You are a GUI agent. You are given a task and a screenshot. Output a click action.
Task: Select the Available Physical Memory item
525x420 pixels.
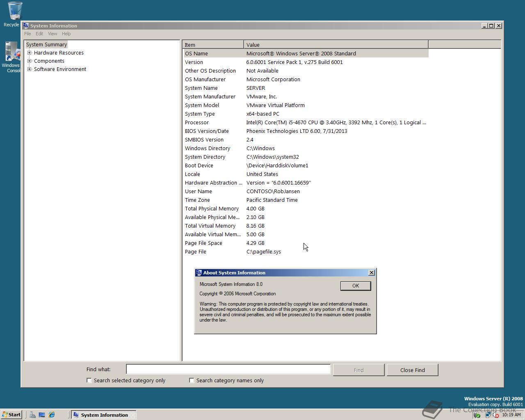tap(212, 217)
